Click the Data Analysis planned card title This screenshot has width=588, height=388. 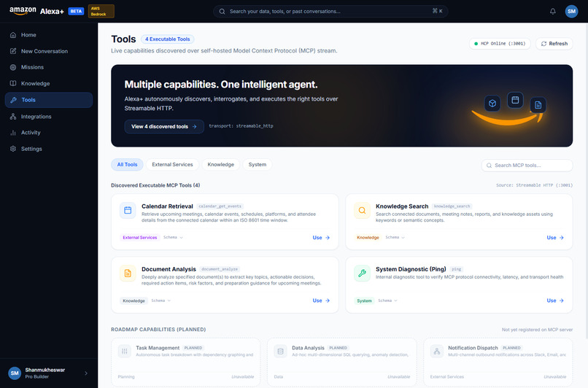pos(308,348)
